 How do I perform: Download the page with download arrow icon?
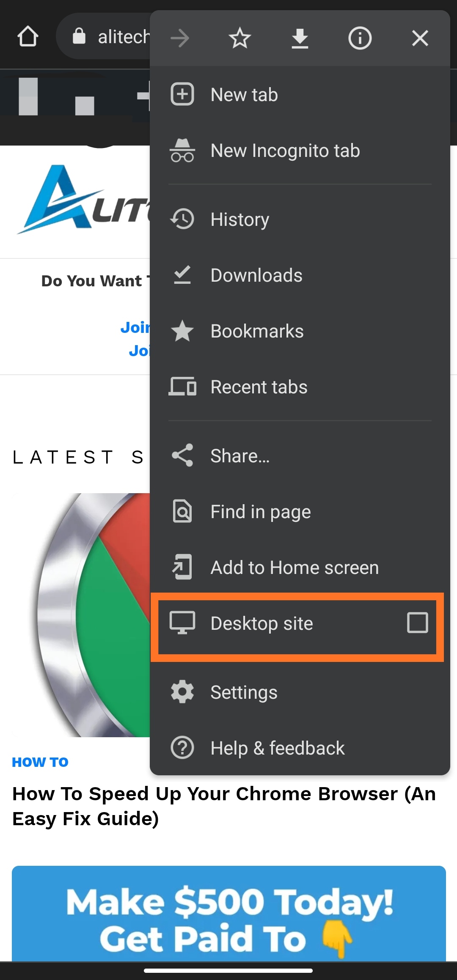pos(300,38)
